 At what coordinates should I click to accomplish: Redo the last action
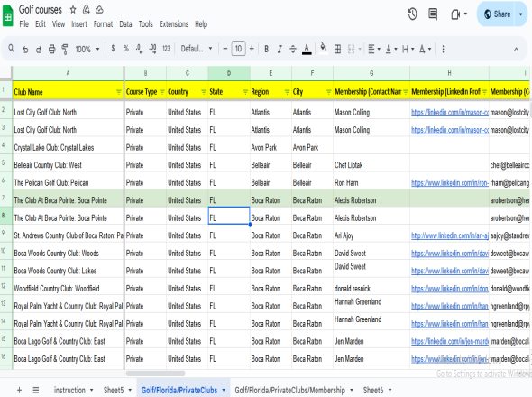click(39, 50)
